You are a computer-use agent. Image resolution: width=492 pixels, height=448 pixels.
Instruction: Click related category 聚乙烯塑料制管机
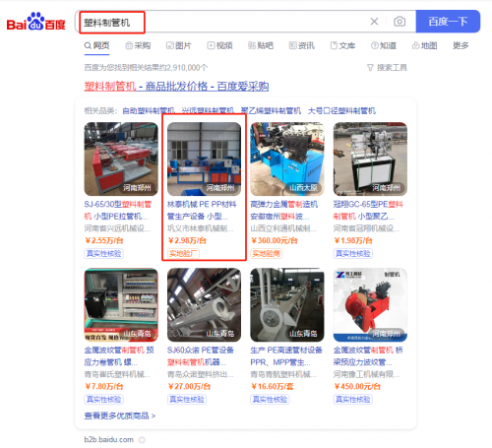(271, 111)
